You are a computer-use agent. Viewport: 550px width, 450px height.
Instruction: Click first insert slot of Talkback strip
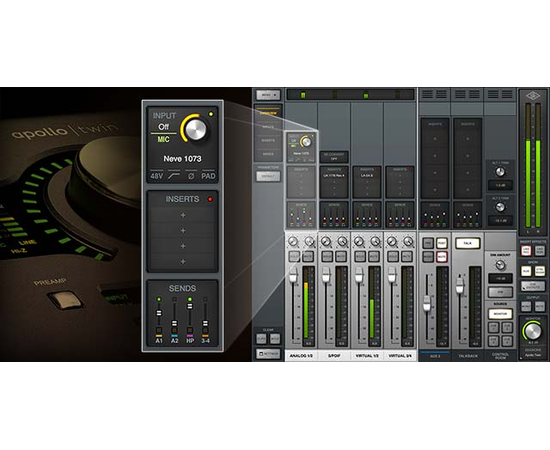(x=467, y=139)
